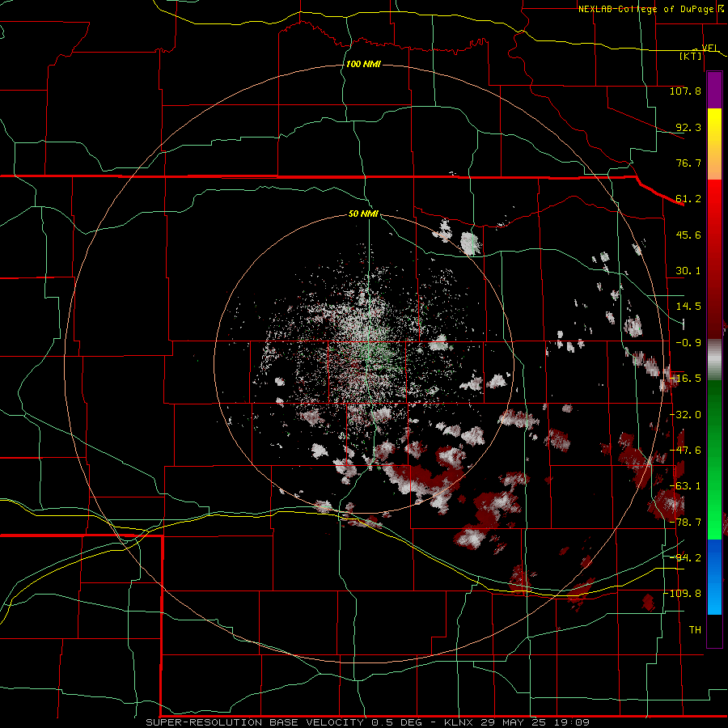Click the -32.0 velocity scale value

[x=685, y=415]
